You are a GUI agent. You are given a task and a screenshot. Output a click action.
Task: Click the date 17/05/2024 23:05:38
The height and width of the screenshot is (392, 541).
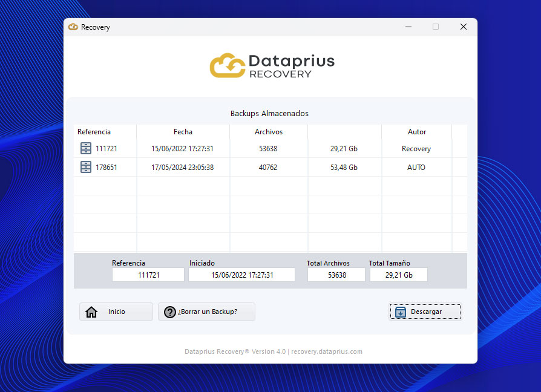[x=183, y=167]
